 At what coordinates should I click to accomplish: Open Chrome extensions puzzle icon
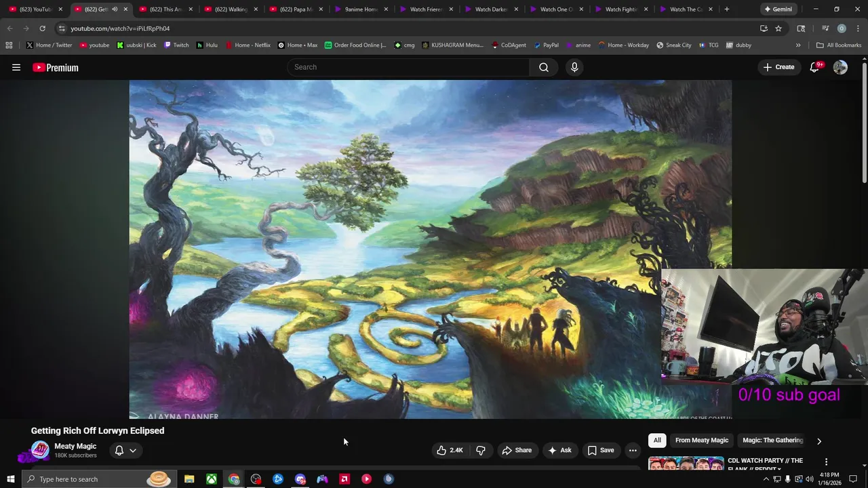pos(801,28)
